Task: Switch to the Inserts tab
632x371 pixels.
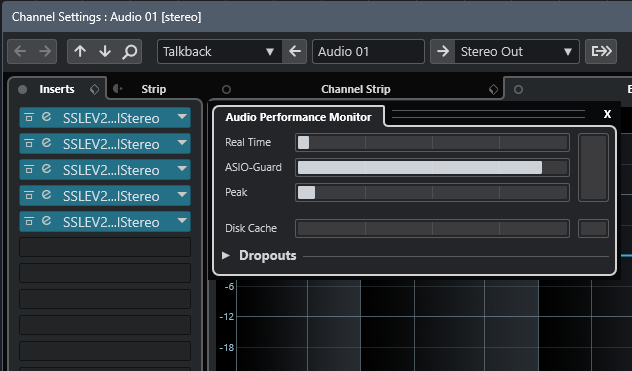Action: click(x=57, y=89)
